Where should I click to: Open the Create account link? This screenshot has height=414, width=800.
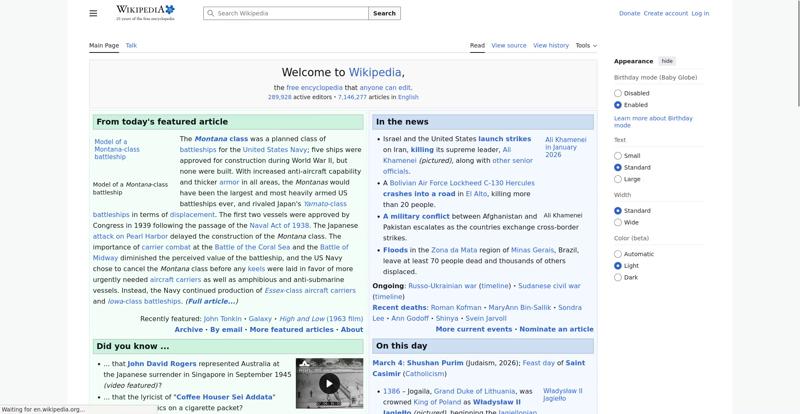666,14
